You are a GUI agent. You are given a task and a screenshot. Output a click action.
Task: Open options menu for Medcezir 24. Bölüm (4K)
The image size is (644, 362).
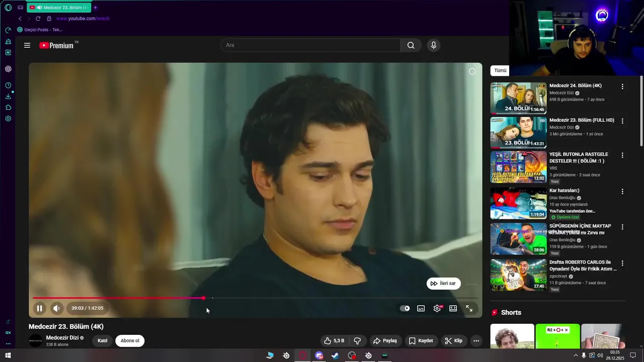[622, 86]
